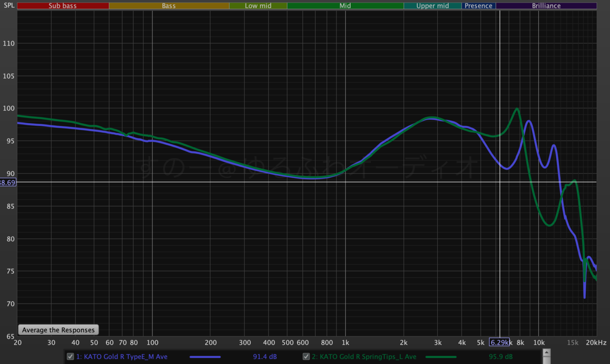Click the Bass frequency band label
This screenshot has width=610, height=364.
tap(169, 6)
